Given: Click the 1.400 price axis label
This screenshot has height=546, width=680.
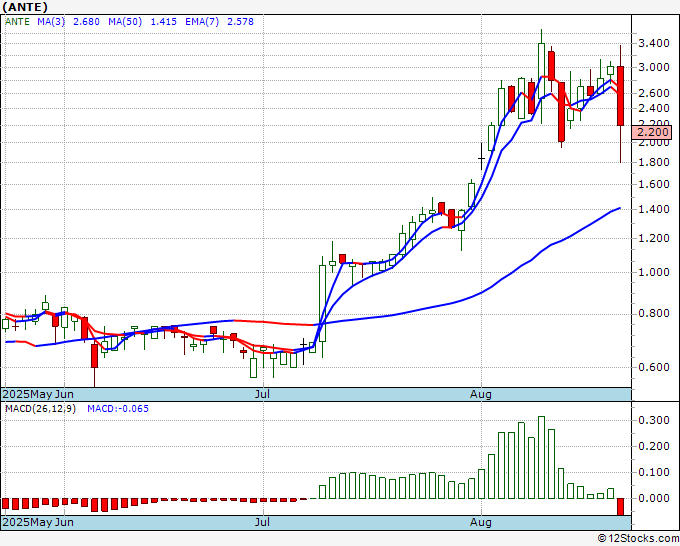Looking at the screenshot, I should (x=654, y=209).
